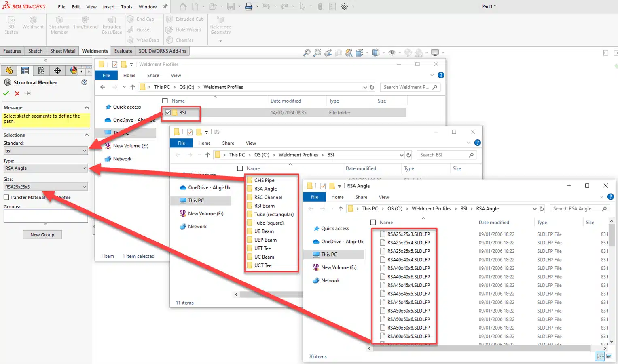Click Zoom to Fit magnifier icon
Image resolution: width=618 pixels, height=364 pixels.
tap(307, 53)
